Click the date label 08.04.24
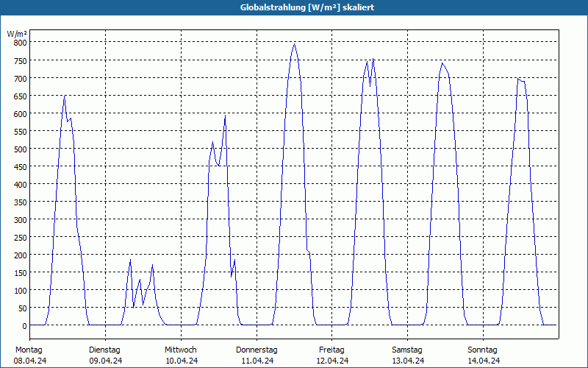Viewport: 588px width, 368px height. [30, 361]
